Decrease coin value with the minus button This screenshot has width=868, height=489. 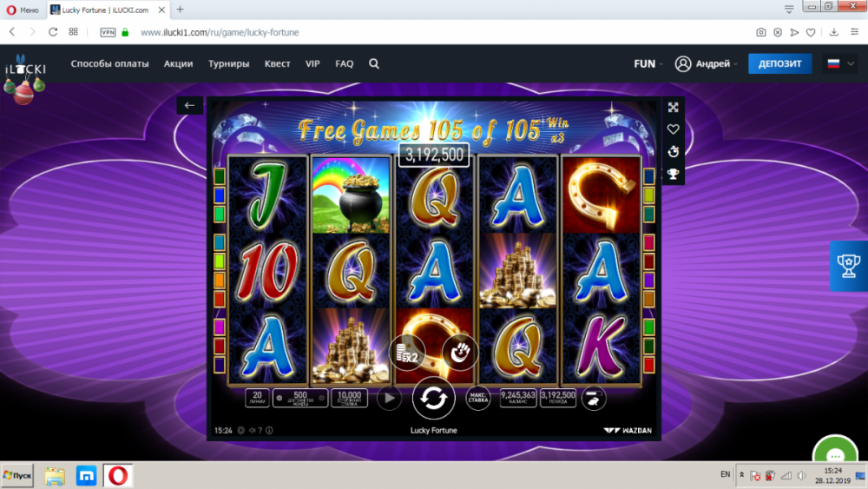[279, 398]
